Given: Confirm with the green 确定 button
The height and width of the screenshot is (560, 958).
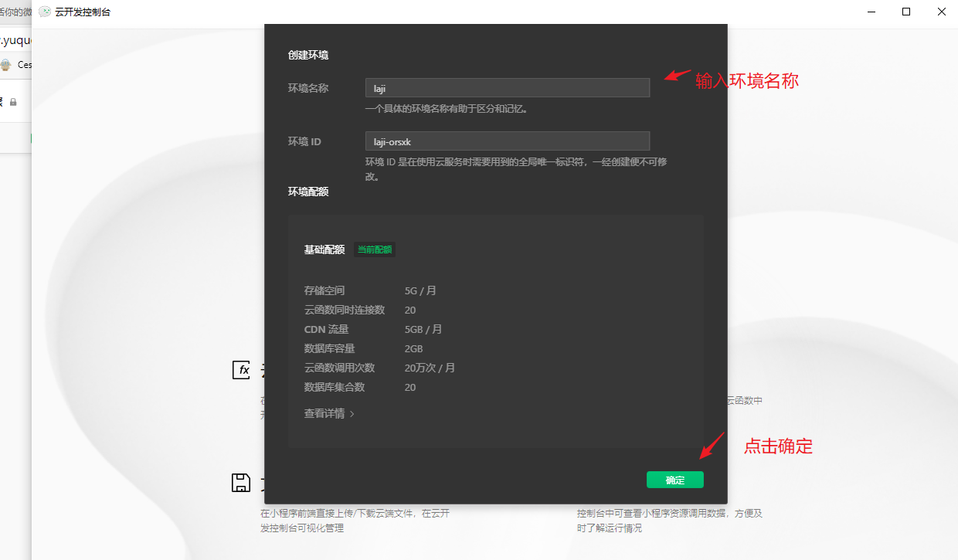Looking at the screenshot, I should click(x=674, y=480).
